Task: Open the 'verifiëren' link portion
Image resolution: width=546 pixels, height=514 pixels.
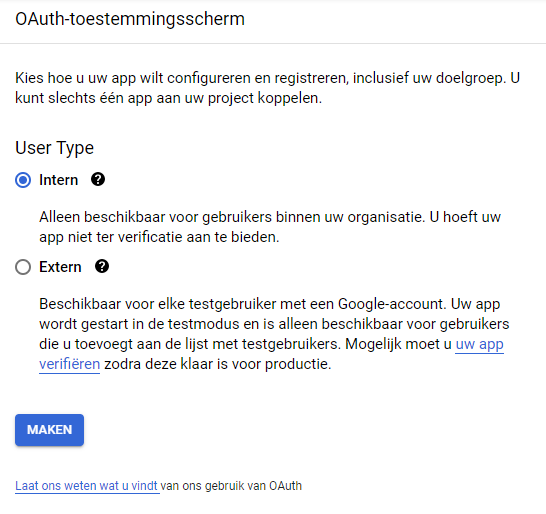Action: coord(70,364)
